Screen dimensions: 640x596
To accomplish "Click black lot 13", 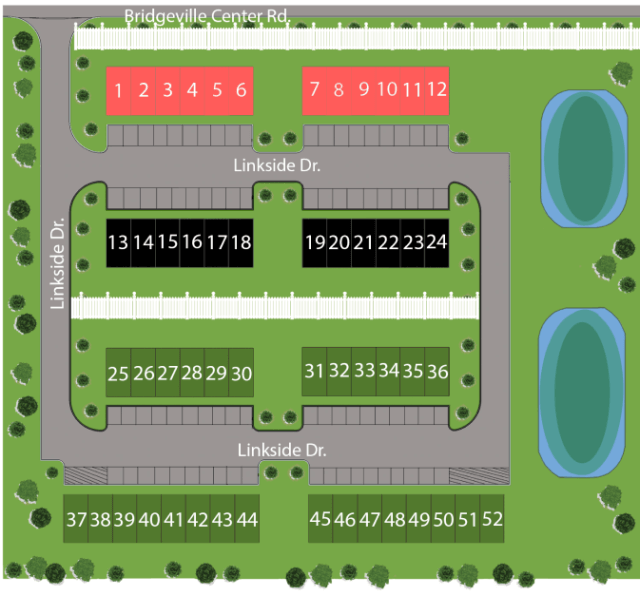I will click(118, 242).
